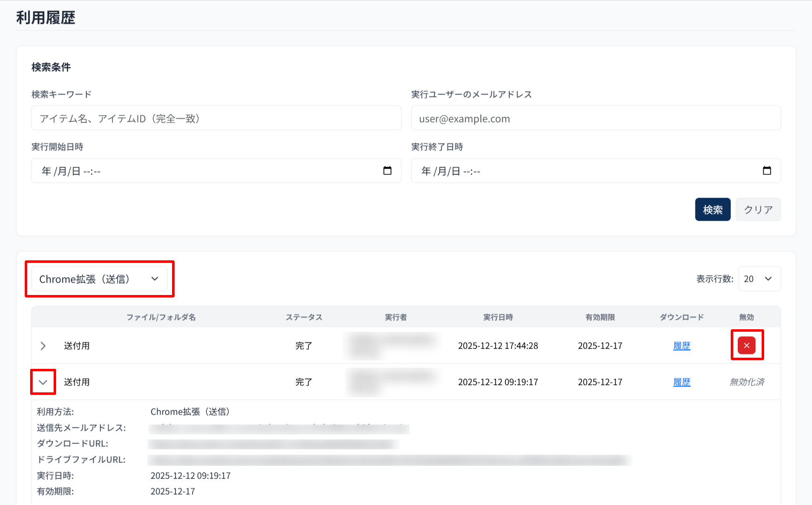Open 履歴 link in first row
This screenshot has width=812, height=505.
(682, 346)
